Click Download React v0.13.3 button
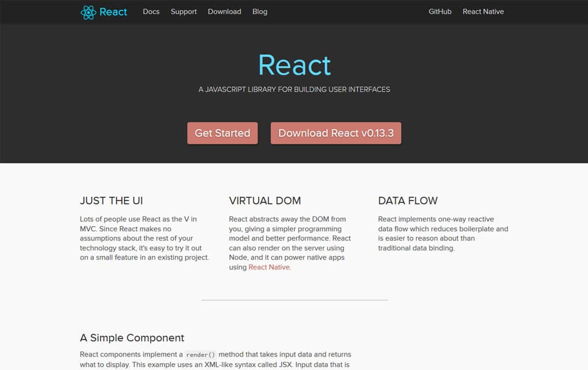 coord(336,133)
